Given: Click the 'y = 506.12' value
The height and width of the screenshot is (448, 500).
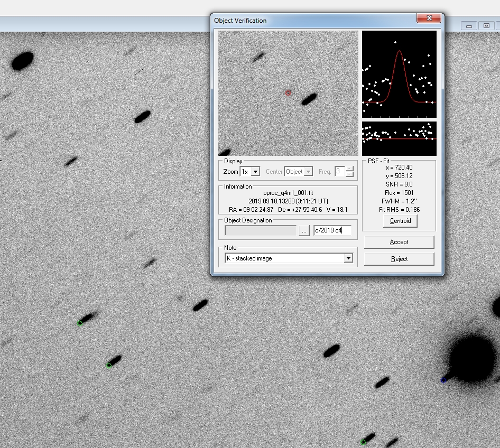Looking at the screenshot, I should click(399, 176).
